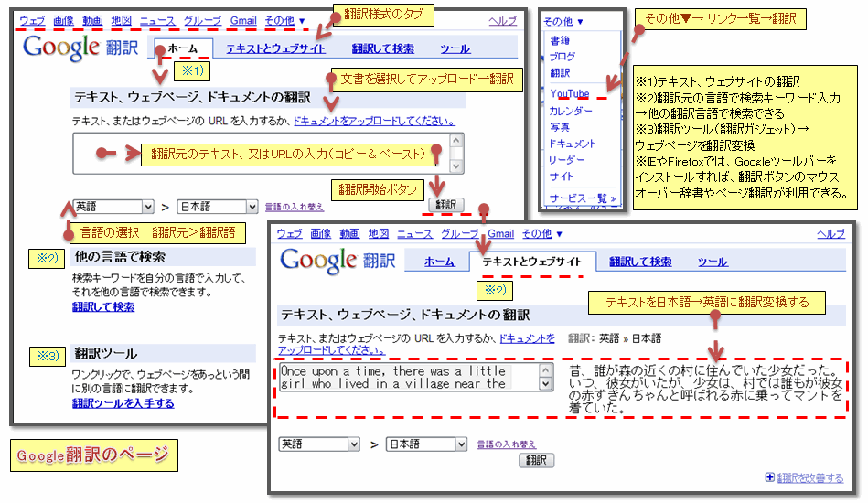Click scroll up arrow of lower window text box
This screenshot has height=503, width=868.
click(x=546, y=370)
